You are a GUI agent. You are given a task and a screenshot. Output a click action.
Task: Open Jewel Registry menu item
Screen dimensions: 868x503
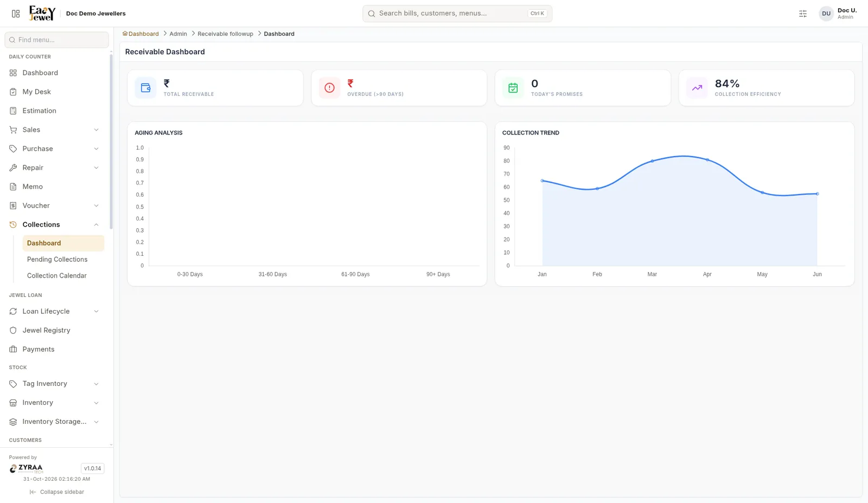(x=54, y=330)
